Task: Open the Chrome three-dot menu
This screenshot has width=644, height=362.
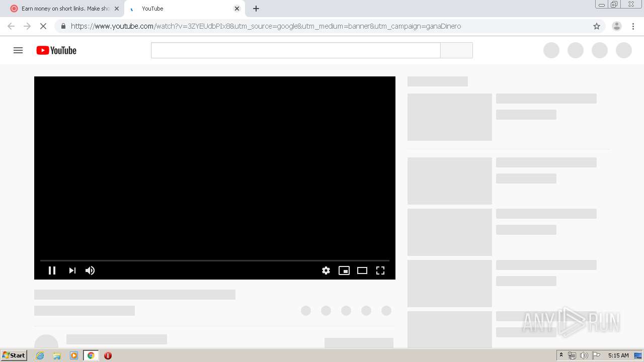Action: pyautogui.click(x=634, y=26)
